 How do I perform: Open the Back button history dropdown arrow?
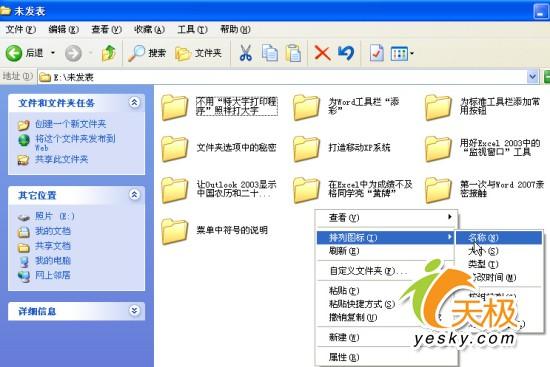click(x=53, y=53)
